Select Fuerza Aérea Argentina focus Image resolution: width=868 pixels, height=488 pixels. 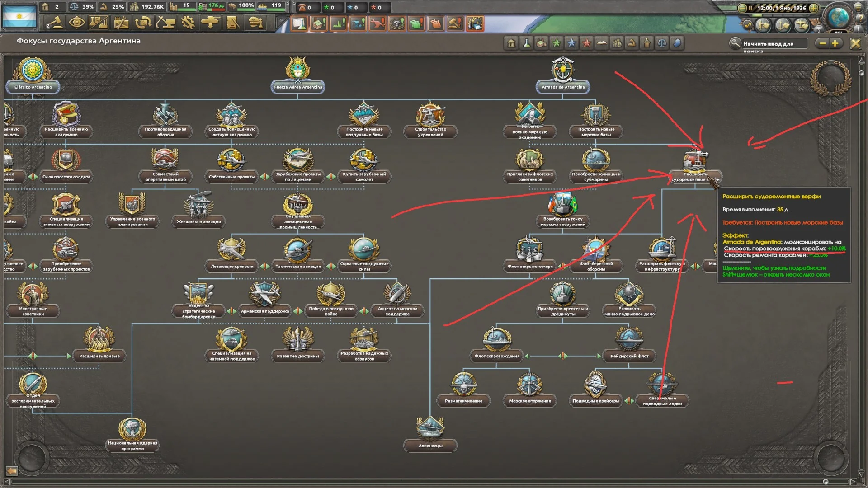(298, 76)
